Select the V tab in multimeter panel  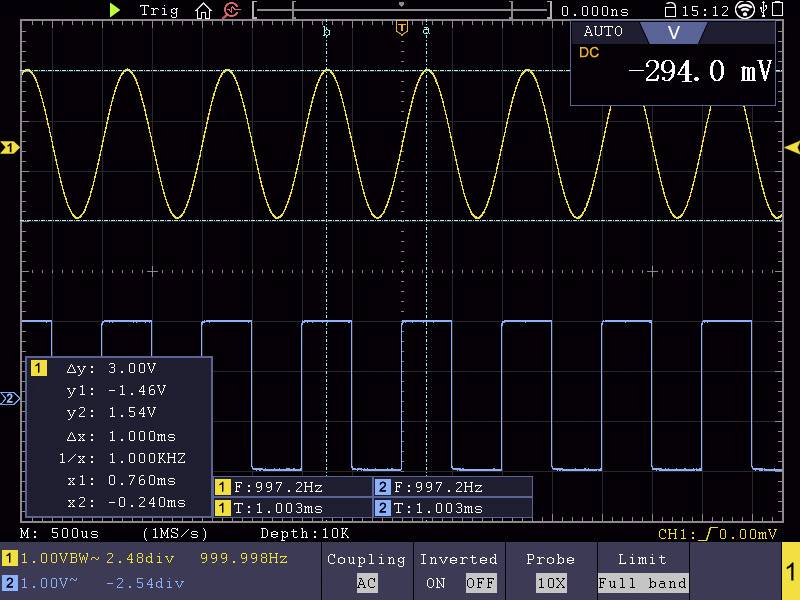675,33
